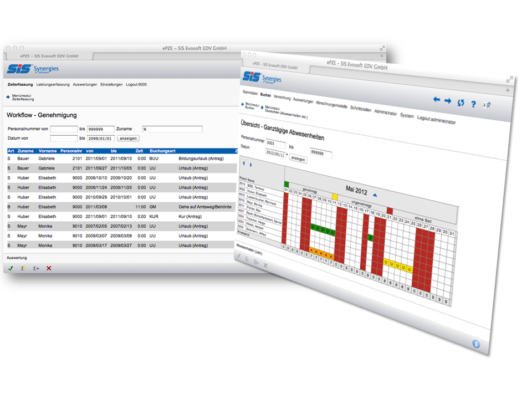532x399 pixels.
Task: Click the green checkmark approve icon
Action: pyautogui.click(x=11, y=268)
